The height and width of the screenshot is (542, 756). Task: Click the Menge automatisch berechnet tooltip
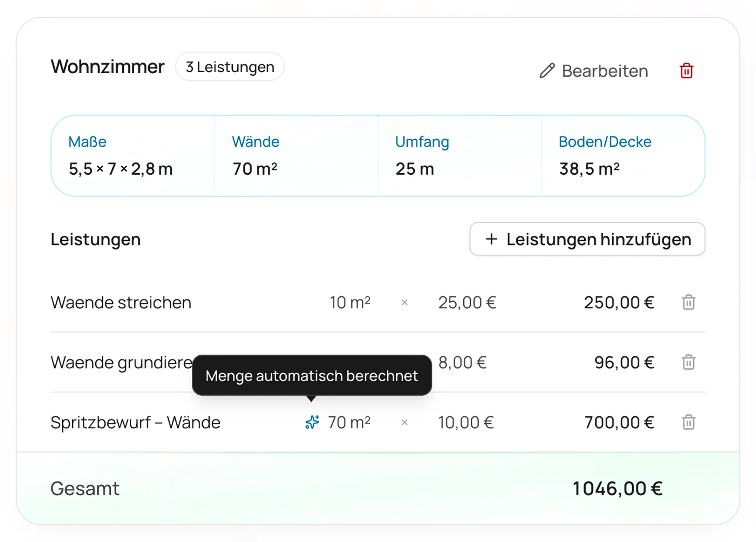(312, 375)
